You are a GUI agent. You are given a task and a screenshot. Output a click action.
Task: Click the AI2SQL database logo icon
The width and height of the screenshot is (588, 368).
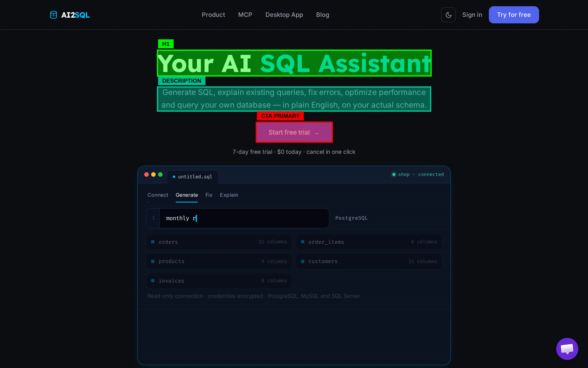click(53, 15)
